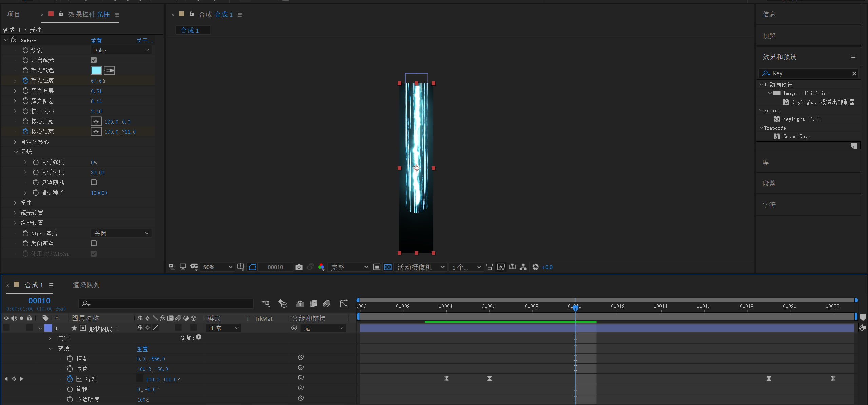
Task: Enable motion blur switch in timeline
Action: pyautogui.click(x=327, y=303)
